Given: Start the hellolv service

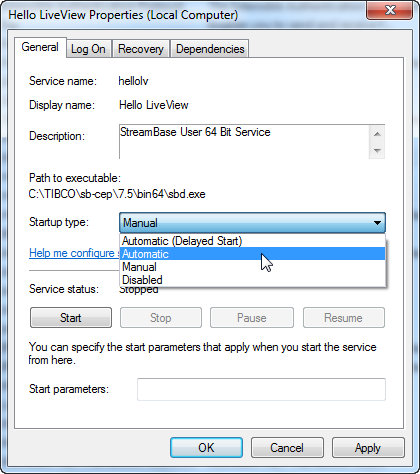Looking at the screenshot, I should [x=71, y=318].
